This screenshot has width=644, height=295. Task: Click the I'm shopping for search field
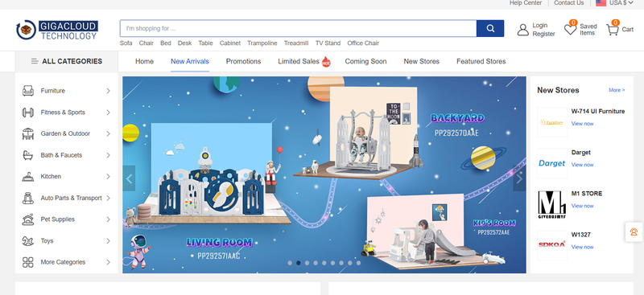[298, 28]
